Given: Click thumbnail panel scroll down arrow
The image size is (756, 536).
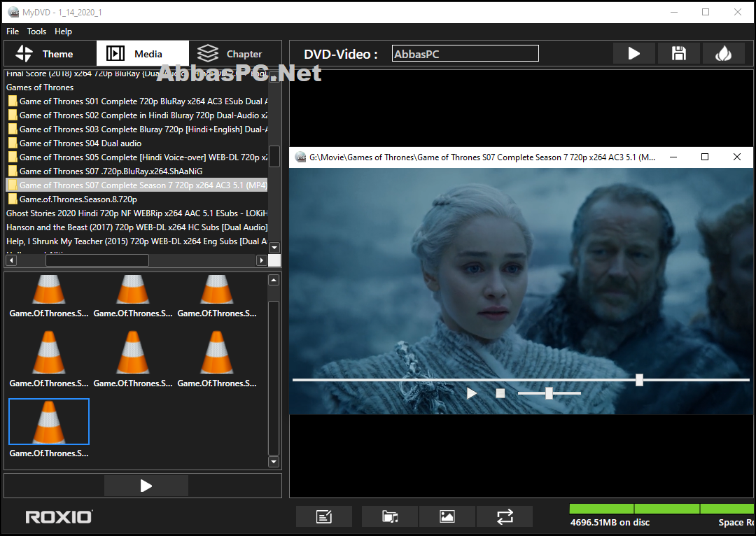Looking at the screenshot, I should 274,462.
